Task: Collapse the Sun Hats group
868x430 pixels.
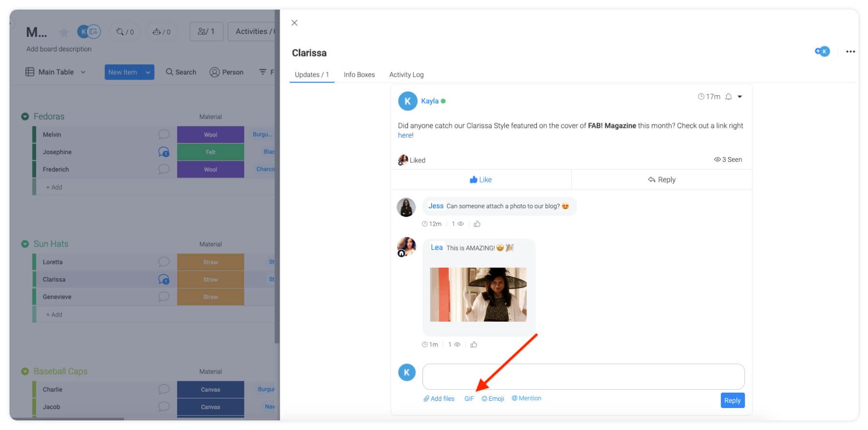Action: point(25,244)
